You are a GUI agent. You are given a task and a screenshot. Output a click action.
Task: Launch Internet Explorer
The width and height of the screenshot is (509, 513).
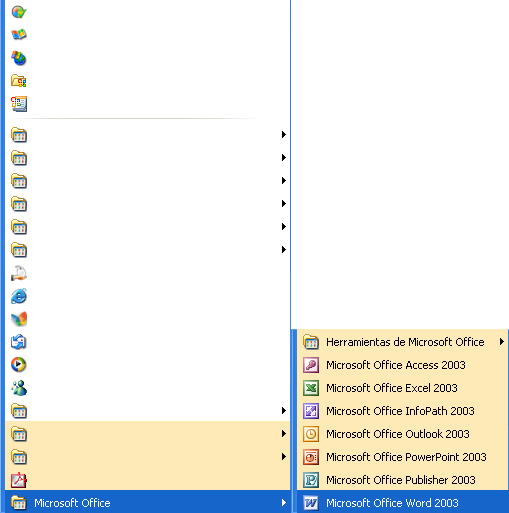tap(19, 296)
